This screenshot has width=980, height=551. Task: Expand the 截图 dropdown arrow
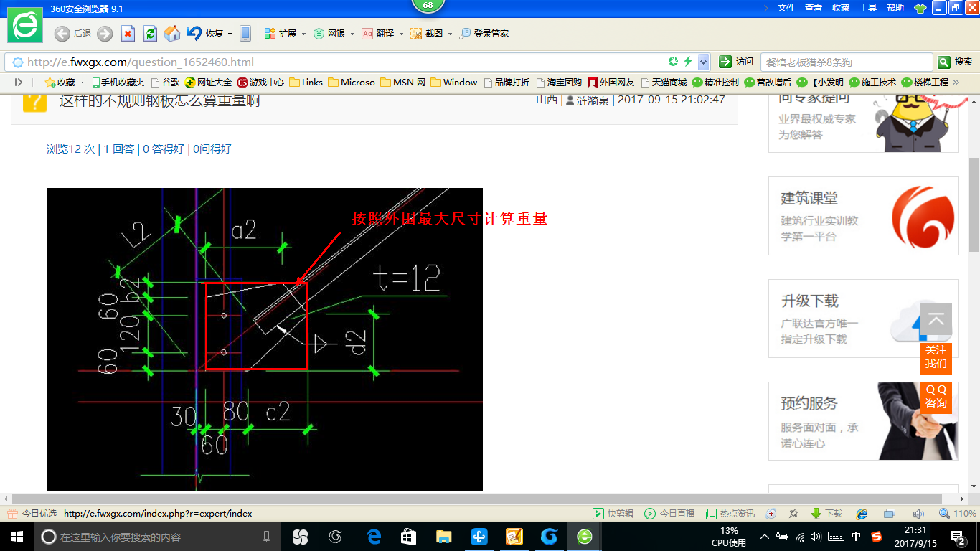tap(450, 34)
